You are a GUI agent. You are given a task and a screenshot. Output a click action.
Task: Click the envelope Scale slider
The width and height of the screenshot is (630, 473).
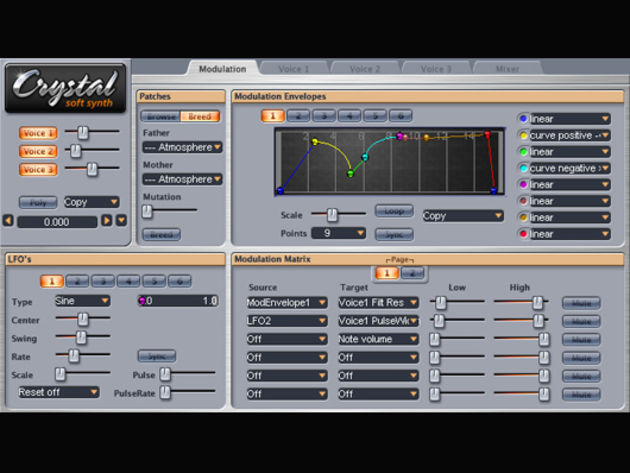coord(339,215)
